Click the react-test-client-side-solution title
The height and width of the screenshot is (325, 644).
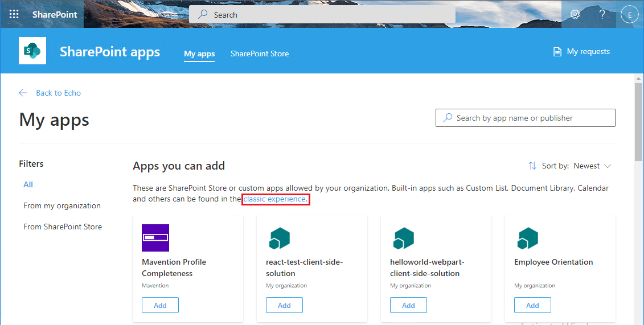click(304, 268)
